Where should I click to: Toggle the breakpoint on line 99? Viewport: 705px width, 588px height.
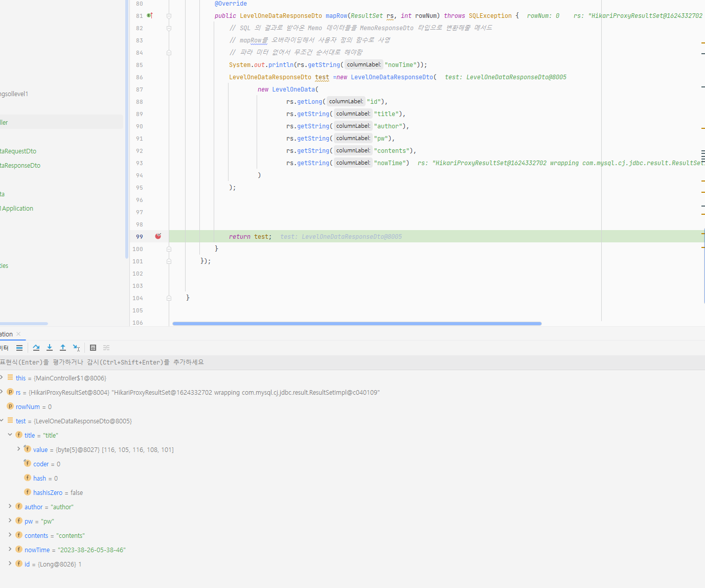[158, 236]
